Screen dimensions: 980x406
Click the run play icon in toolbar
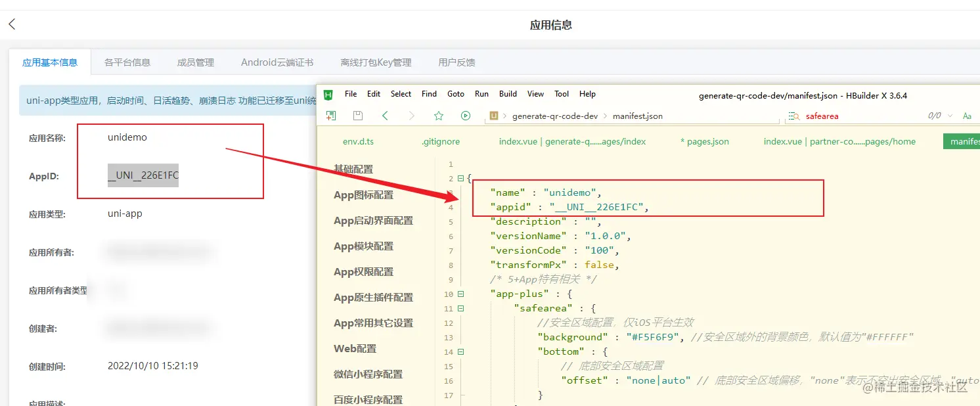(x=466, y=116)
